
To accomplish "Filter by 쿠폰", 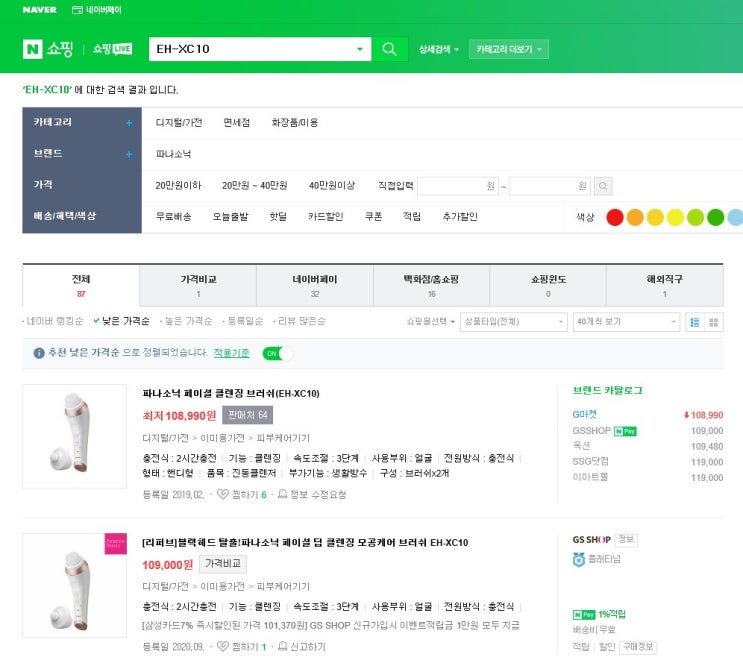I will pyautogui.click(x=373, y=217).
